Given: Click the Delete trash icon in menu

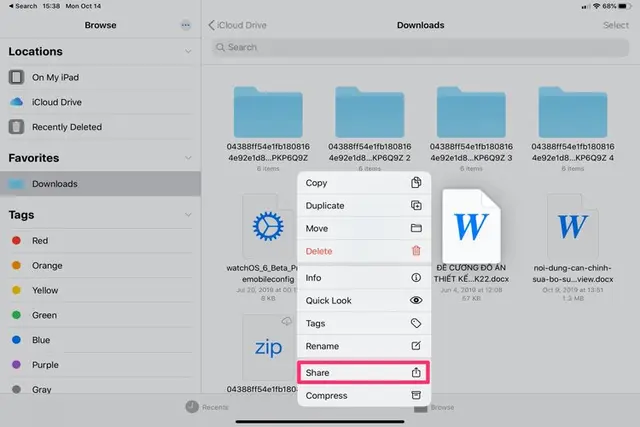Looking at the screenshot, I should pos(416,251).
